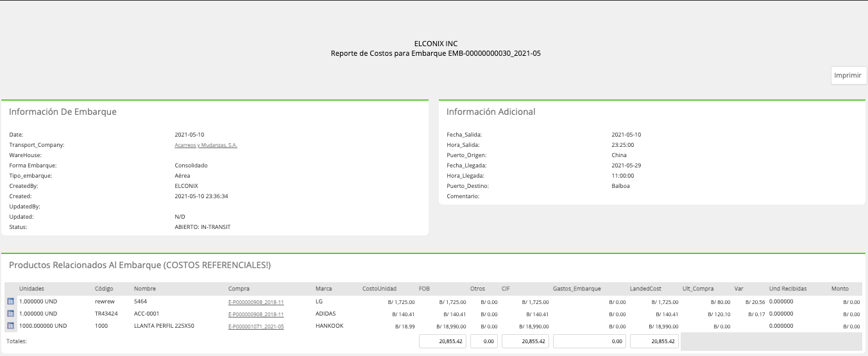Image resolution: width=868 pixels, height=356 pixels.
Task: Click the LandedCost total field
Action: (x=654, y=341)
